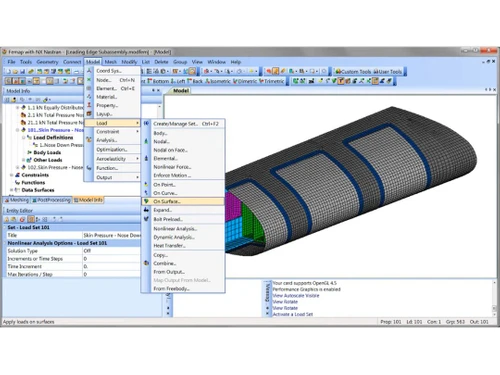
Task: Select Functions tree item
Action: click(33, 183)
